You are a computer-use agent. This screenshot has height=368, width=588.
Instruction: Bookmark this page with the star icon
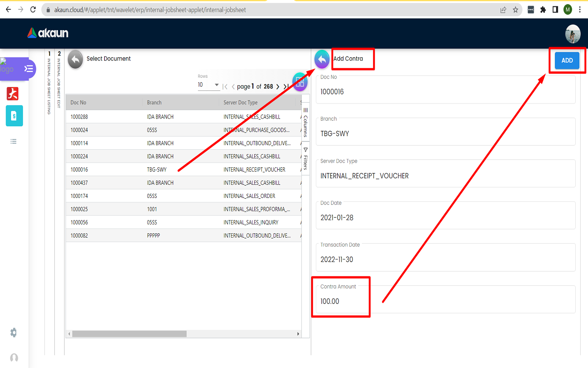pos(515,10)
